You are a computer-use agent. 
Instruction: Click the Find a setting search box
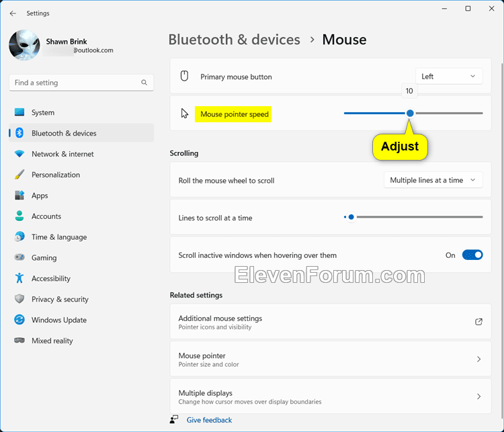(81, 83)
